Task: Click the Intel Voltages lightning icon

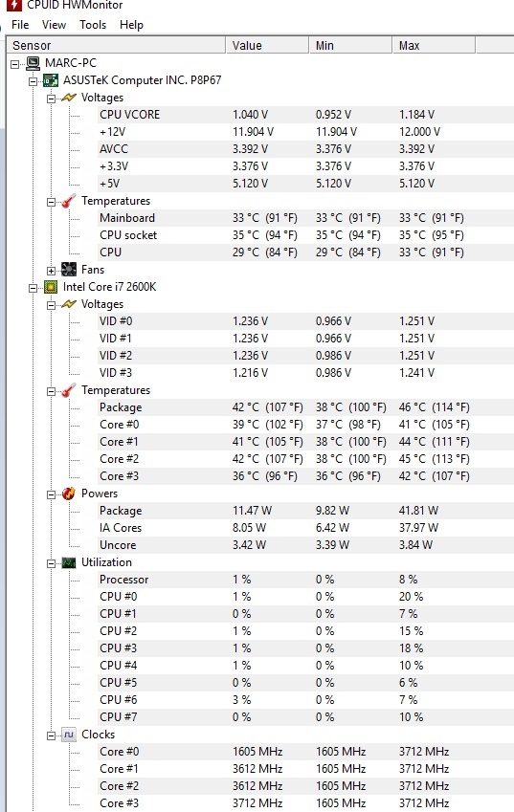Action: tap(68, 304)
